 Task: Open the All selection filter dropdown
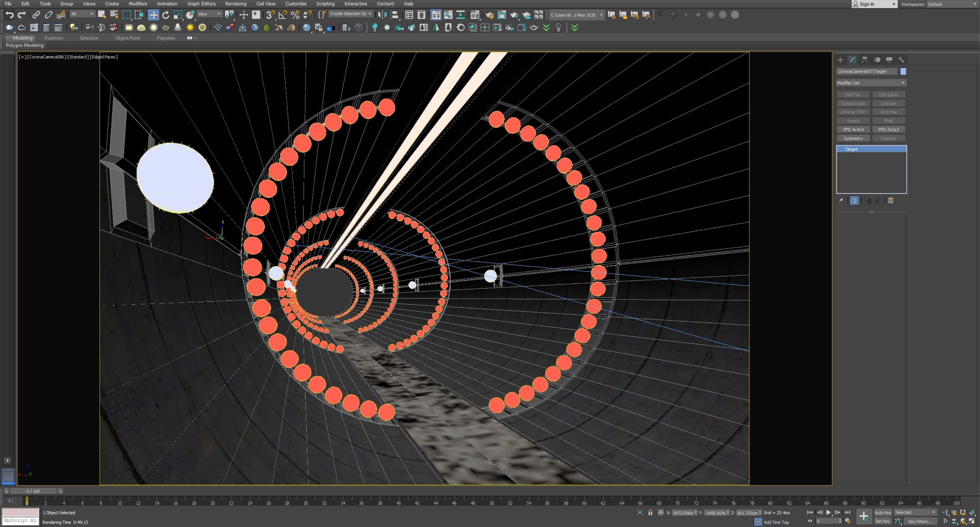[82, 14]
